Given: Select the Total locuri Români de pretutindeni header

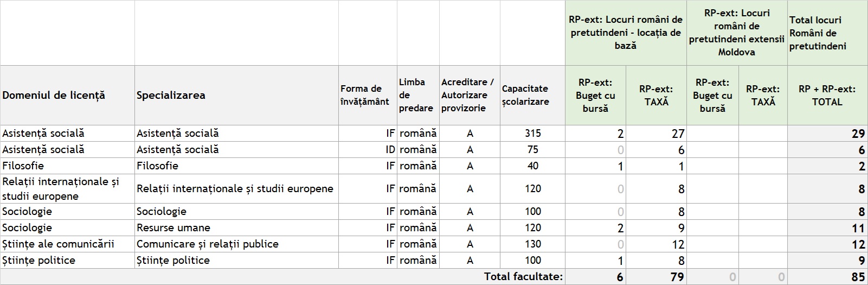Looking at the screenshot, I should tap(827, 33).
